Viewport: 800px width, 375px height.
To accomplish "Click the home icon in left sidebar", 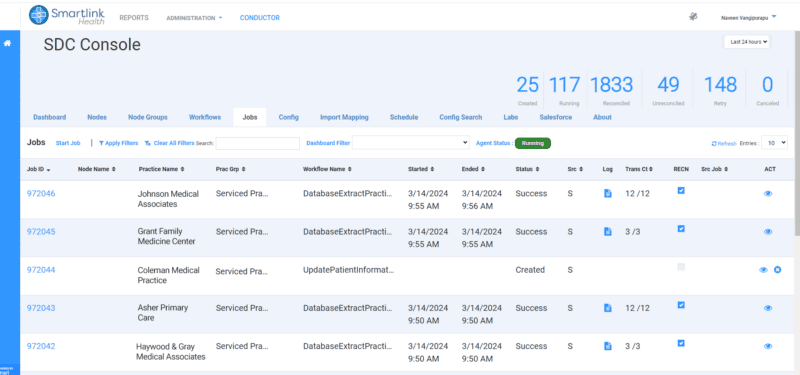I will pos(8,43).
